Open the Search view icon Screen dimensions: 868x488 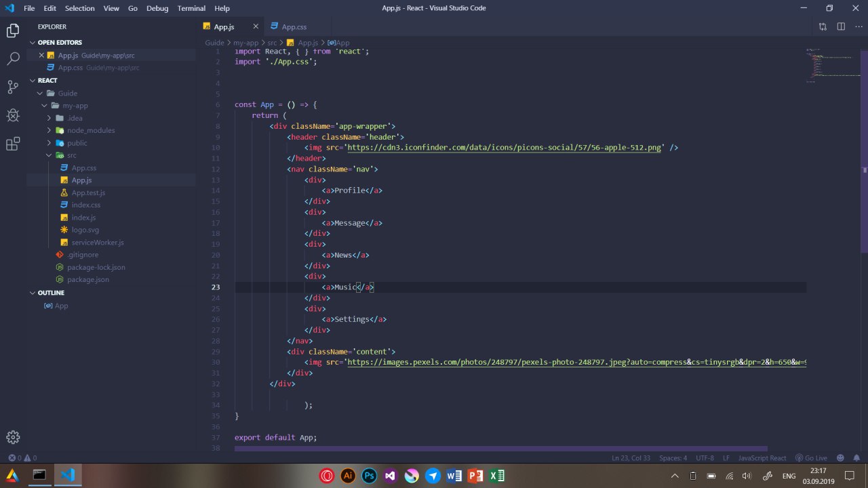point(13,59)
